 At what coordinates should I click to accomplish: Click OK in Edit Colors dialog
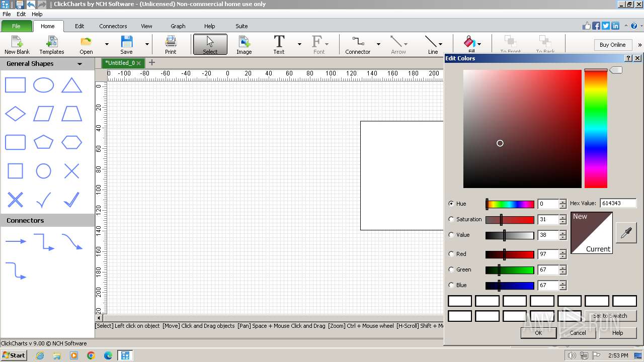click(538, 333)
